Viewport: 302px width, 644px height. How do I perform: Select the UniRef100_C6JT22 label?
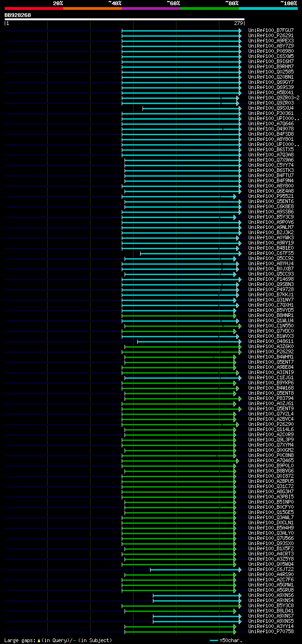[x=271, y=569]
